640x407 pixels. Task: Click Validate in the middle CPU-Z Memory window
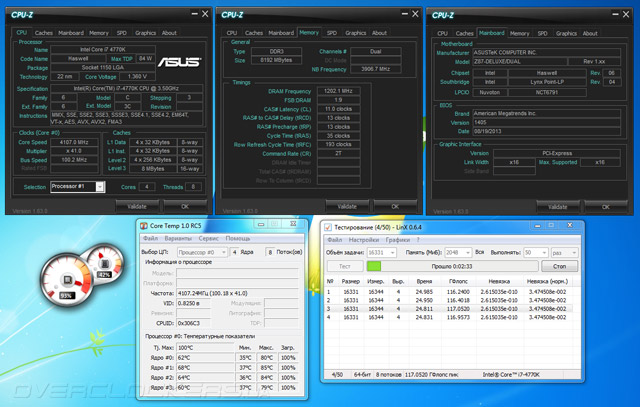347,207
